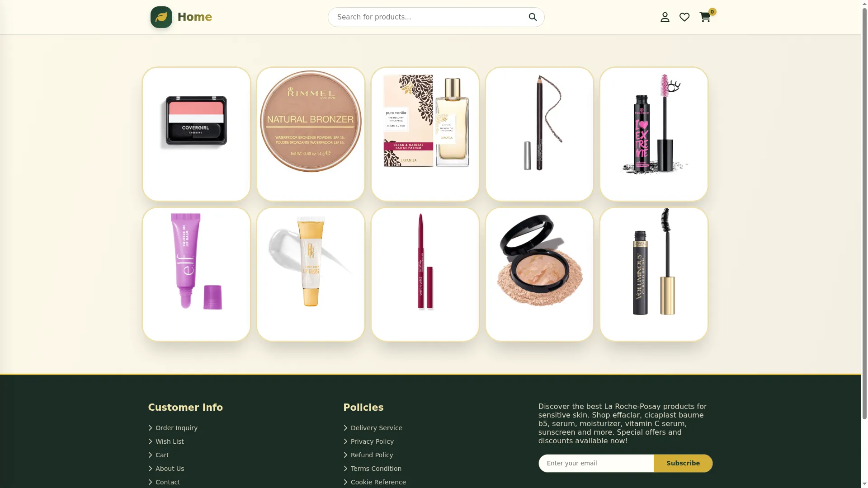868x488 pixels.
Task: Open the yellow lip gloss tube card
Action: click(311, 274)
